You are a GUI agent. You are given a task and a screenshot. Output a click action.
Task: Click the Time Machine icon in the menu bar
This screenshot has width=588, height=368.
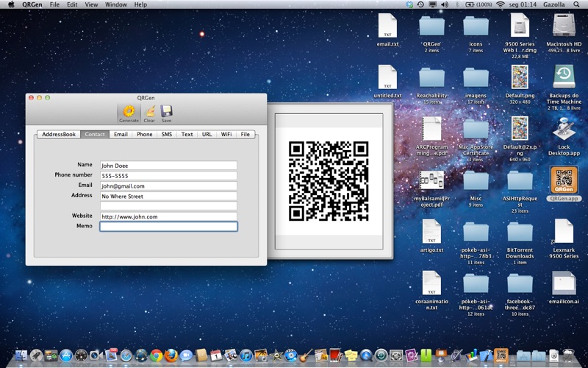click(420, 4)
